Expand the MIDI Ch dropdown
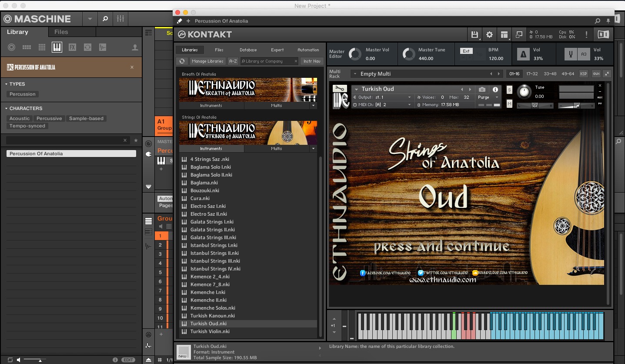 pos(409,105)
